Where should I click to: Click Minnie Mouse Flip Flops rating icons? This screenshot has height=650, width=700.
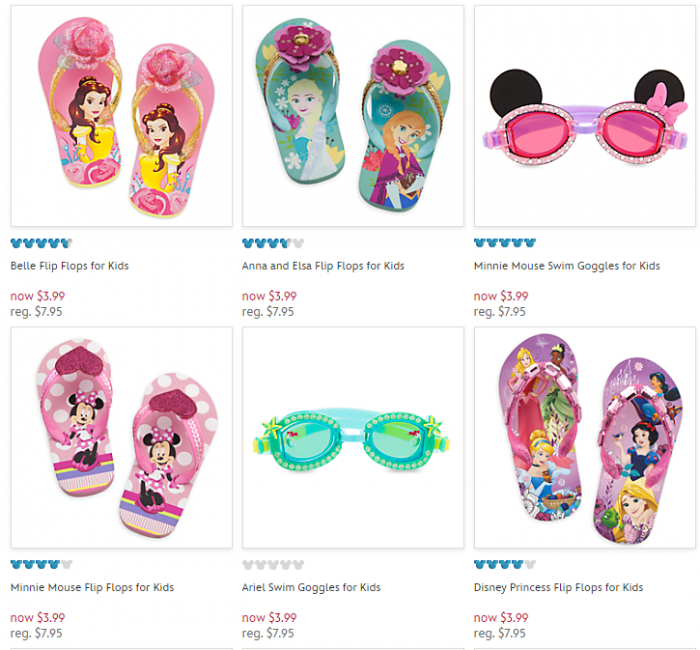click(x=41, y=564)
